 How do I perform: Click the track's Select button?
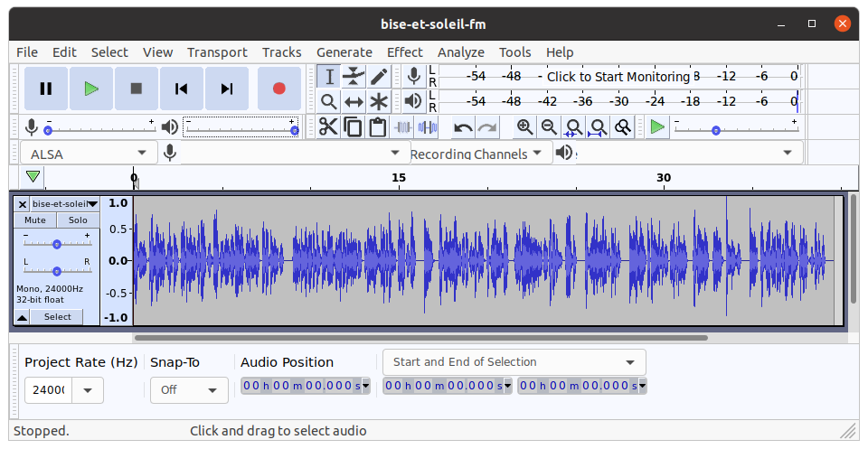[58, 317]
